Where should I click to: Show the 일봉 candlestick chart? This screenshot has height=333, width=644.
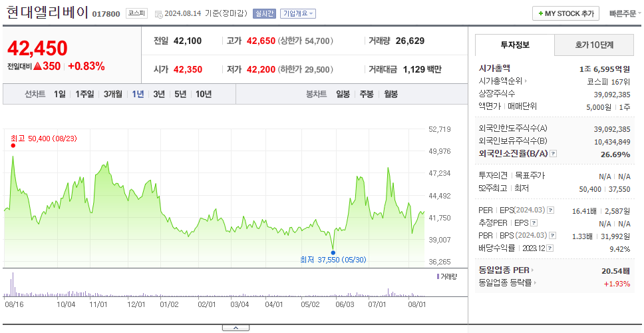point(343,94)
